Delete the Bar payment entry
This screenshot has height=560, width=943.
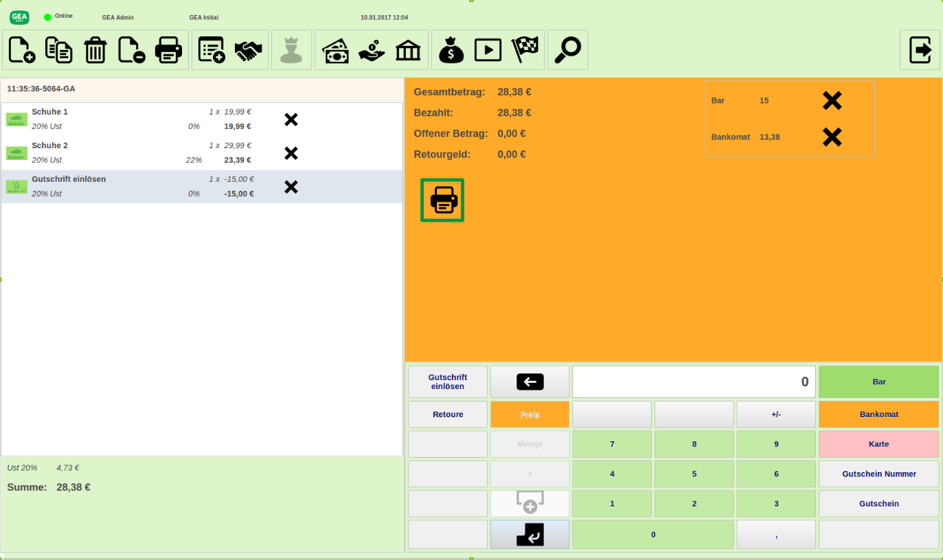(x=832, y=101)
